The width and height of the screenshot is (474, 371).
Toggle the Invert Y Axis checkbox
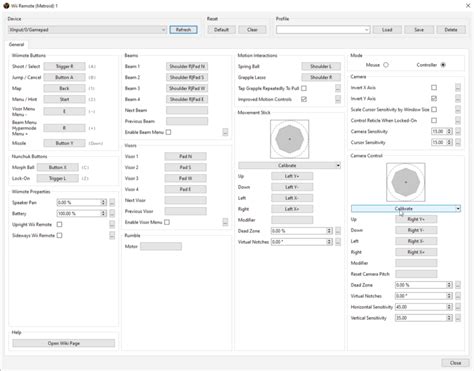tap(434, 98)
